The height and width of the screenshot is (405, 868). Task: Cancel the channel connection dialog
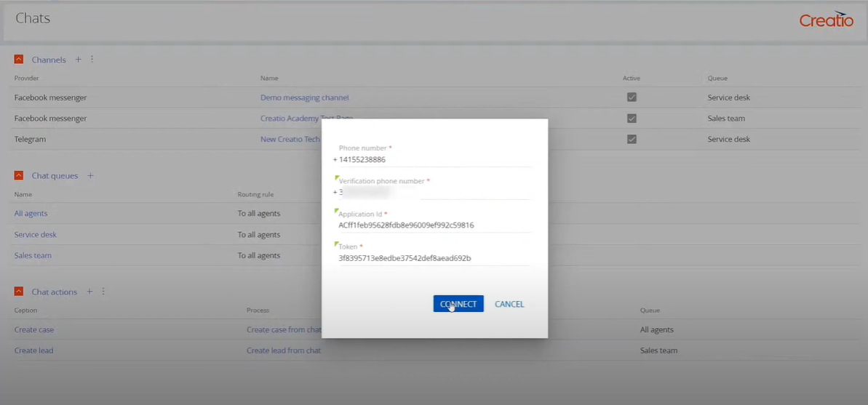509,304
